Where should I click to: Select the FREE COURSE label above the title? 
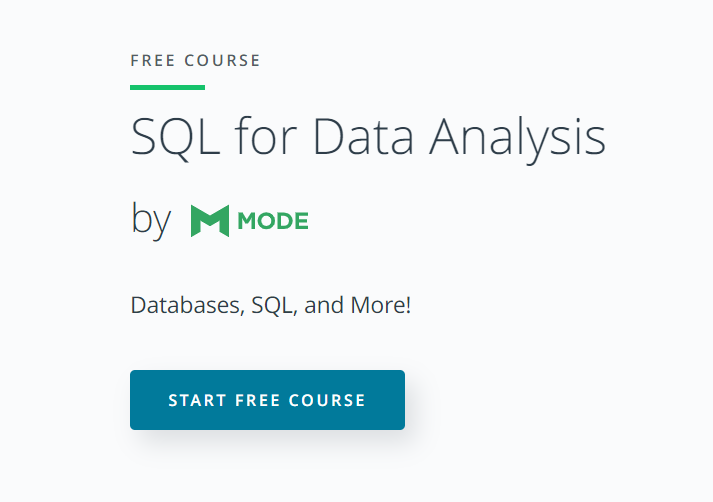196,60
